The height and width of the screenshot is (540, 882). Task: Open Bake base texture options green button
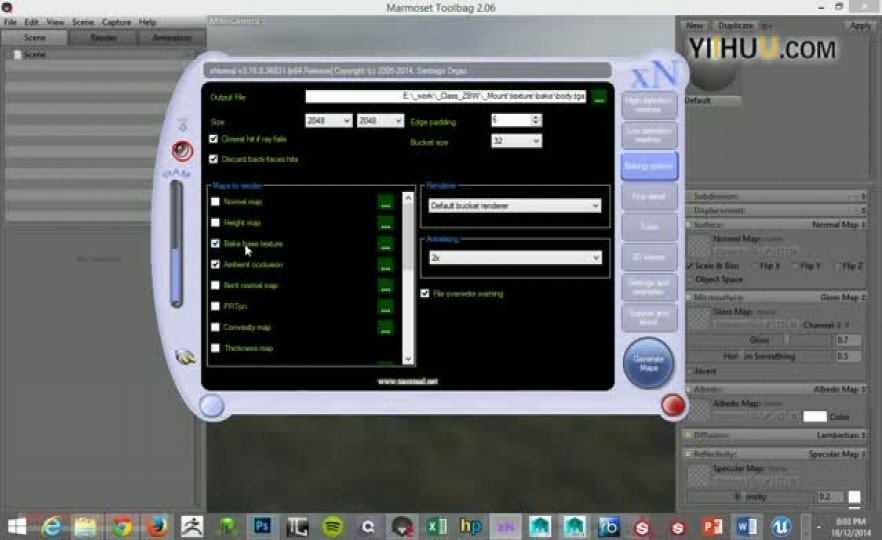385,244
